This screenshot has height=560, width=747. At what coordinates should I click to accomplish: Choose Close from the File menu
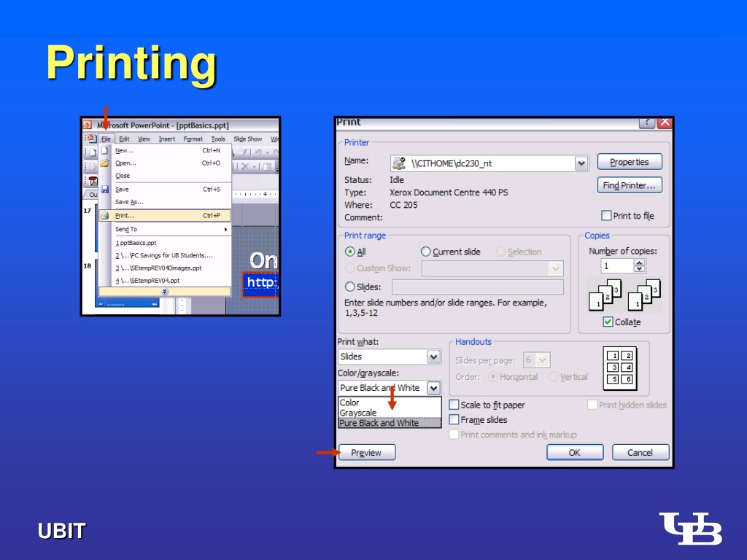point(165,176)
